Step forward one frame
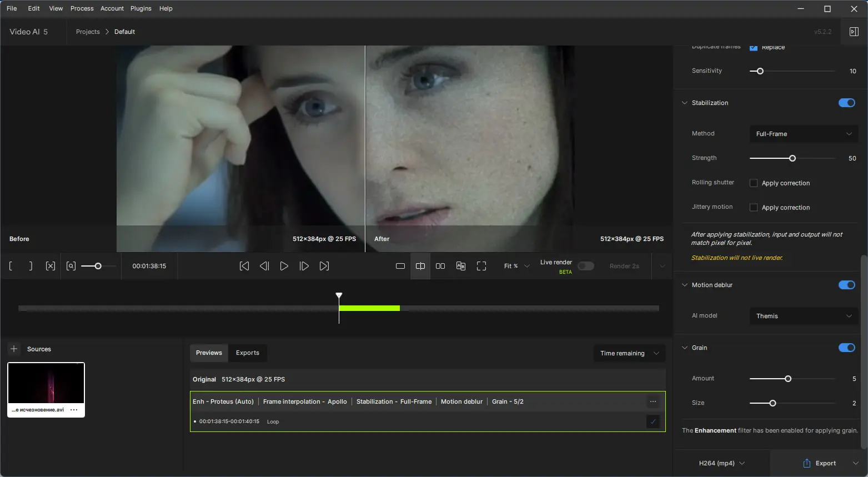 (x=304, y=266)
